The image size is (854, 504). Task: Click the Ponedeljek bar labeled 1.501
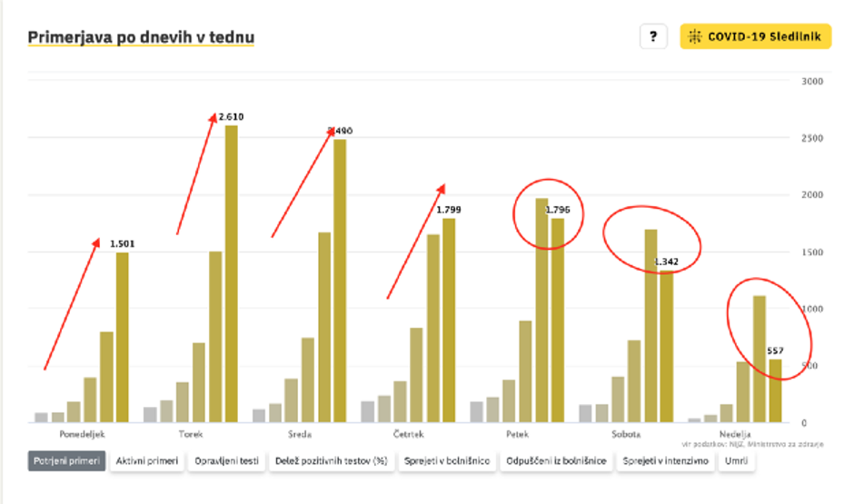pyautogui.click(x=122, y=336)
